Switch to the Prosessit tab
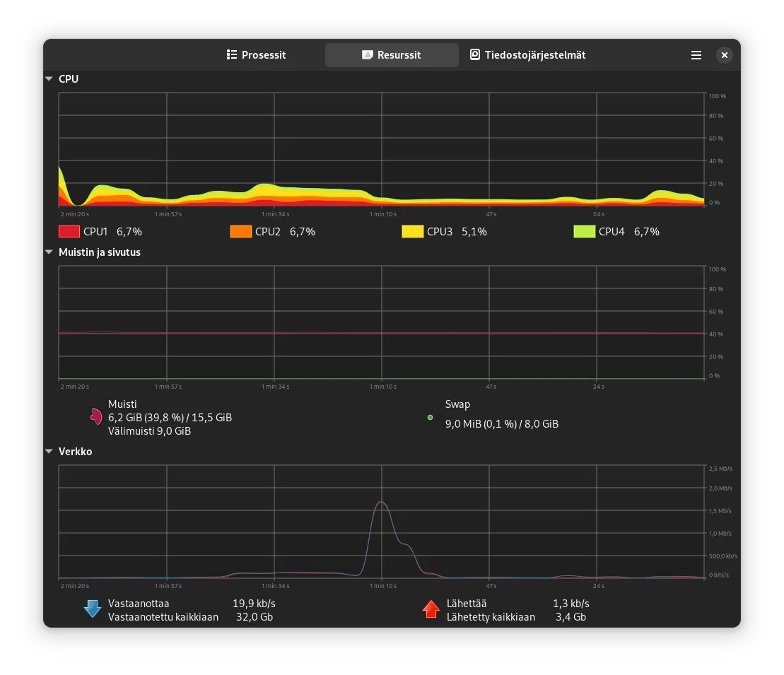The height and width of the screenshot is (675, 784). point(256,55)
